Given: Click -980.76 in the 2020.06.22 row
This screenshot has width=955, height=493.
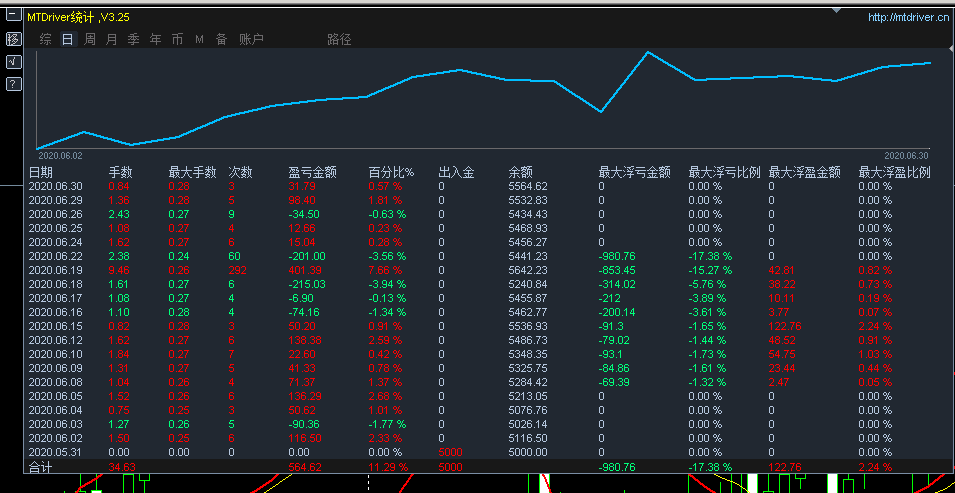Looking at the screenshot, I should (617, 257).
